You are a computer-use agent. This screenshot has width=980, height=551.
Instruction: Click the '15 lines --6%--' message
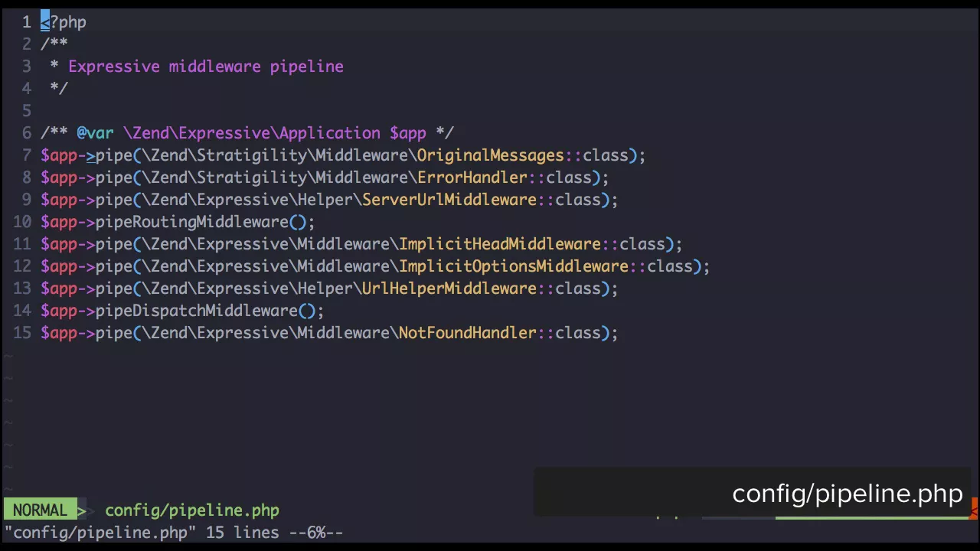(x=274, y=533)
